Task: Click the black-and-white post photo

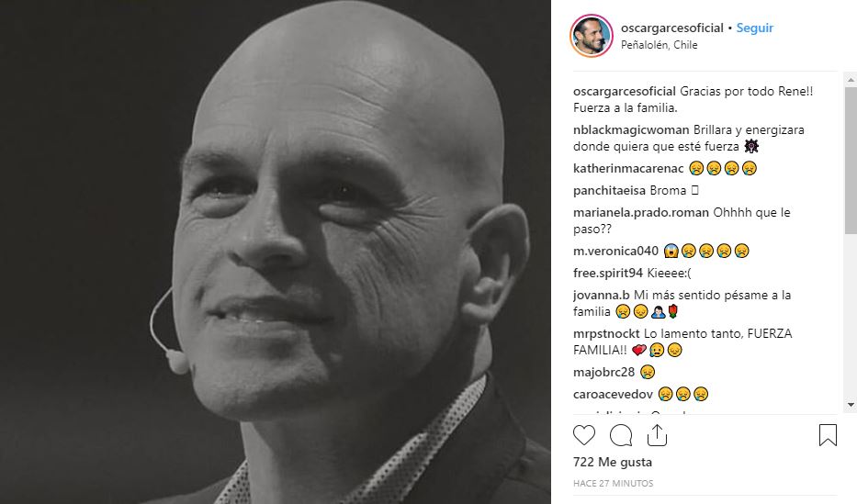Action: pyautogui.click(x=276, y=252)
